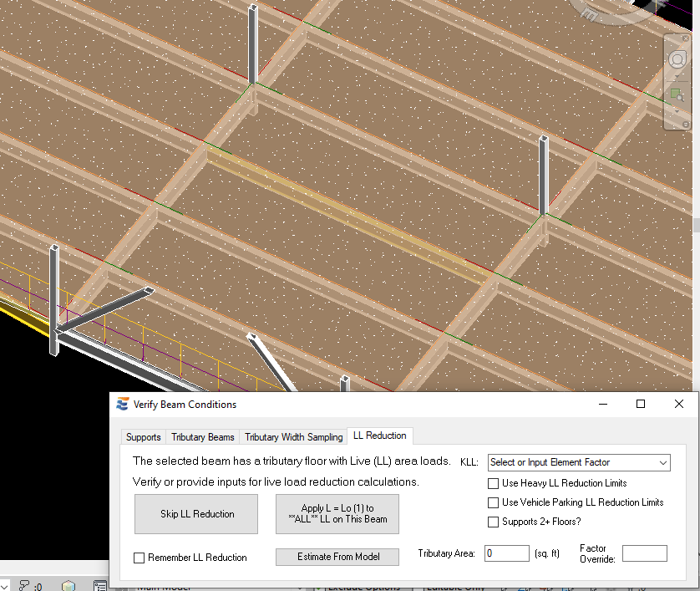Image resolution: width=700 pixels, height=591 pixels.
Task: Click the Skip LL Reduction button
Action: [x=196, y=514]
